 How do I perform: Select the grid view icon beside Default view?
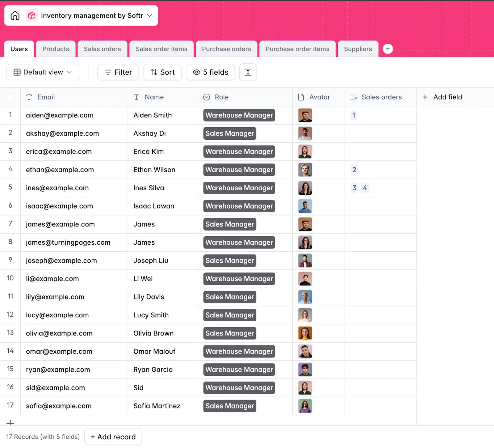17,72
